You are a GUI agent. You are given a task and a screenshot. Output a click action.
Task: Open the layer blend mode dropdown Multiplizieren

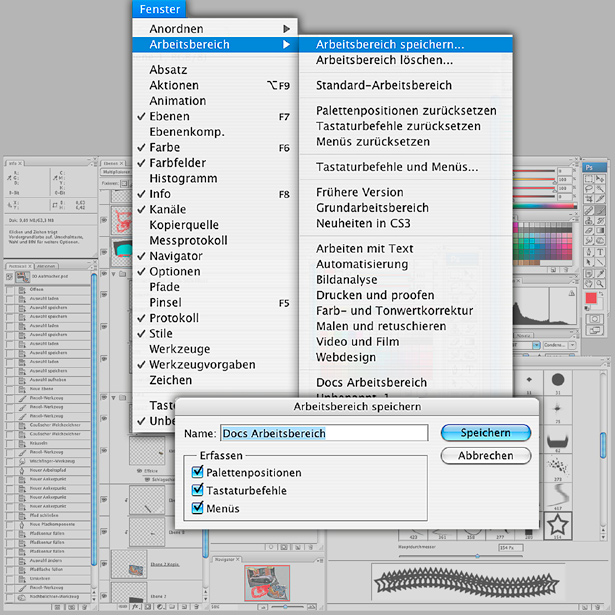click(x=116, y=172)
